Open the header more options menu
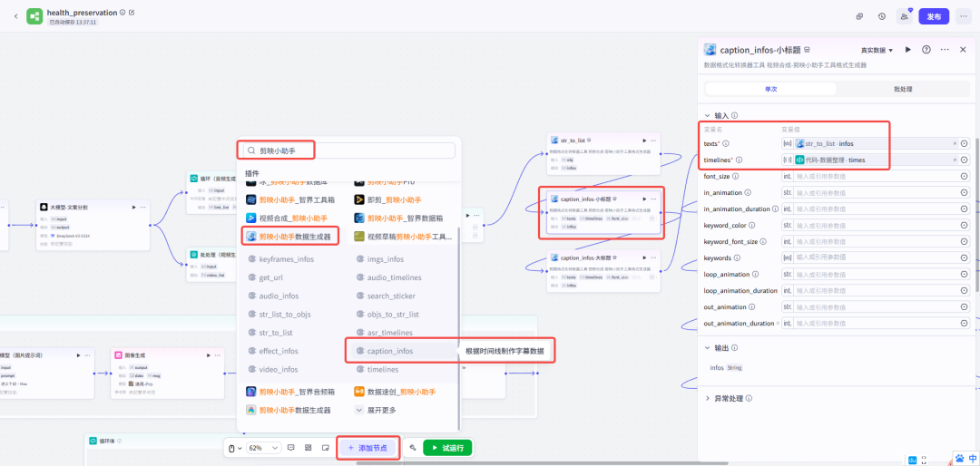980x466 pixels. (963, 16)
